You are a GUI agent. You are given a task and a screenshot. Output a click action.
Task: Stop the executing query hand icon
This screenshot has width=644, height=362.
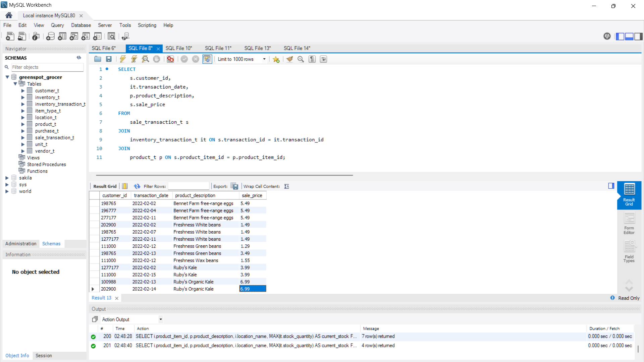point(157,59)
